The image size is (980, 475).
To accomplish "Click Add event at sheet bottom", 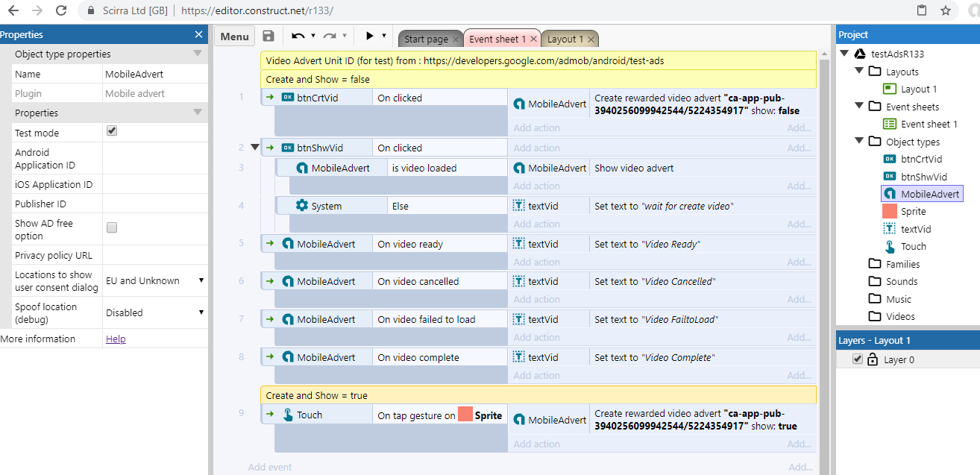I will [x=270, y=467].
